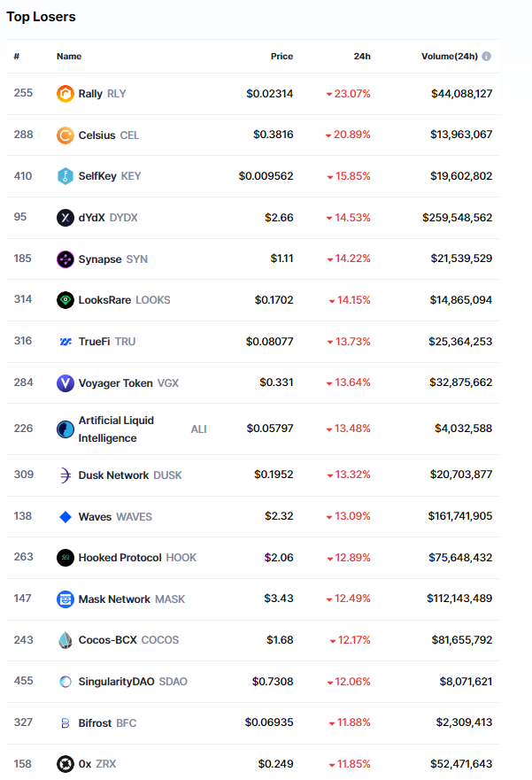Click the Cocos-BCX logo icon
The image size is (532, 780).
[x=66, y=640]
